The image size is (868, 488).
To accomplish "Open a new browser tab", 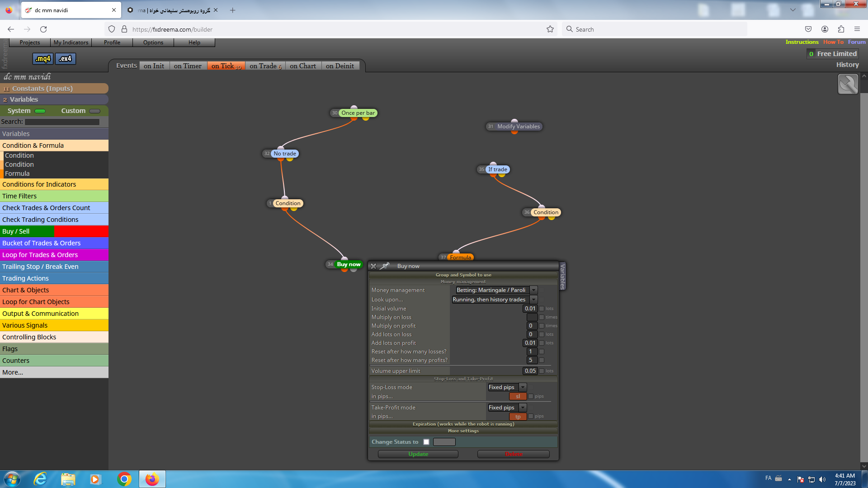I will point(233,10).
